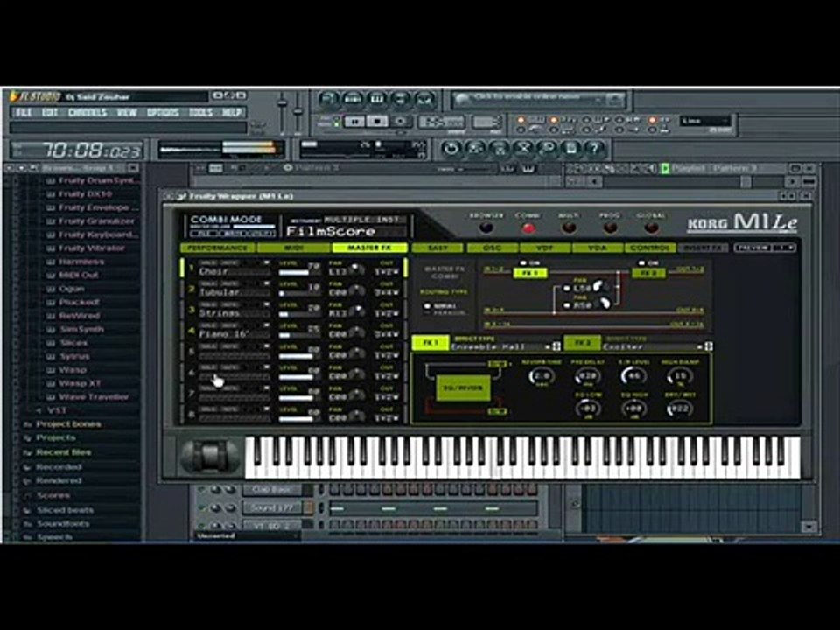Screen dimensions: 840x630
Task: Activate the Multi mode button on Korg M1
Action: click(569, 227)
